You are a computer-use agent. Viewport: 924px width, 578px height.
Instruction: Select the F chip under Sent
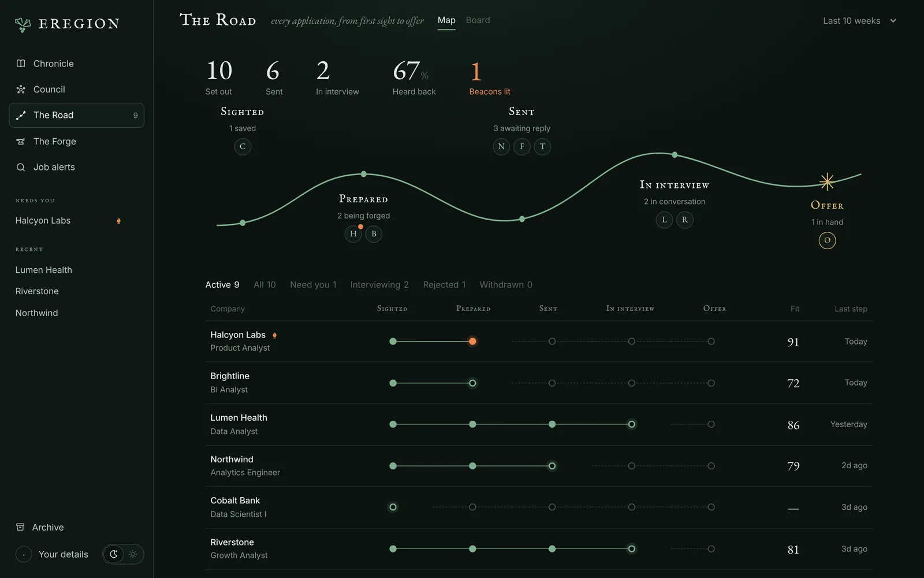(522, 147)
